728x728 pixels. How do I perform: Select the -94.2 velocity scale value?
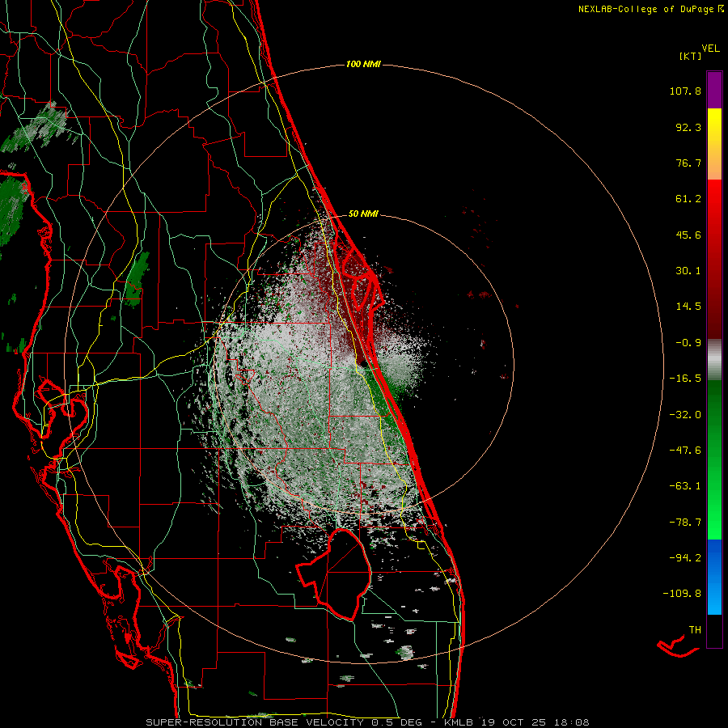pyautogui.click(x=685, y=558)
